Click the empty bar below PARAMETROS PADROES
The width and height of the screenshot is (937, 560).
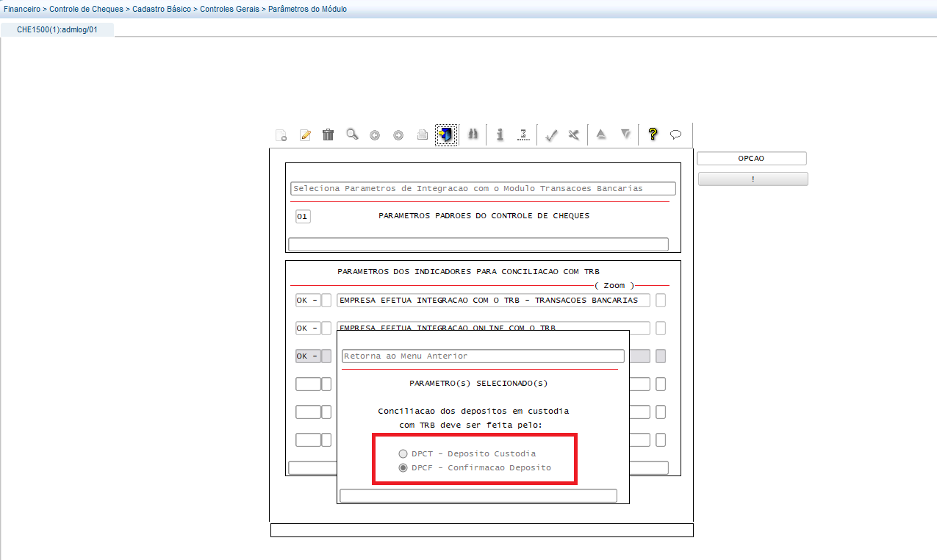[x=478, y=244]
